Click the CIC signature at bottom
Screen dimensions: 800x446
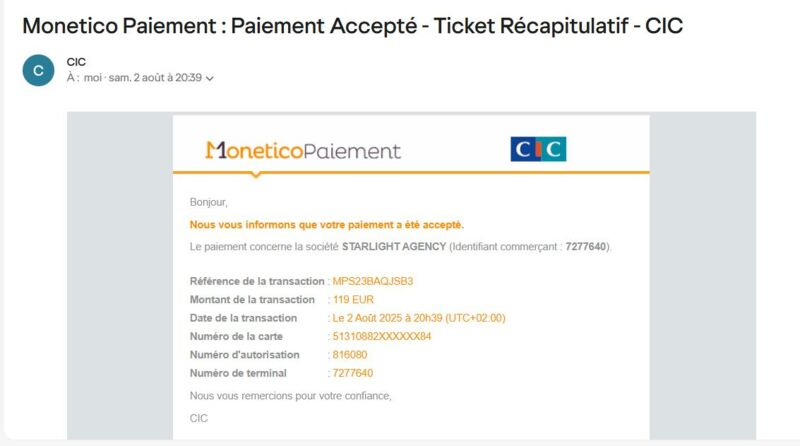199,418
